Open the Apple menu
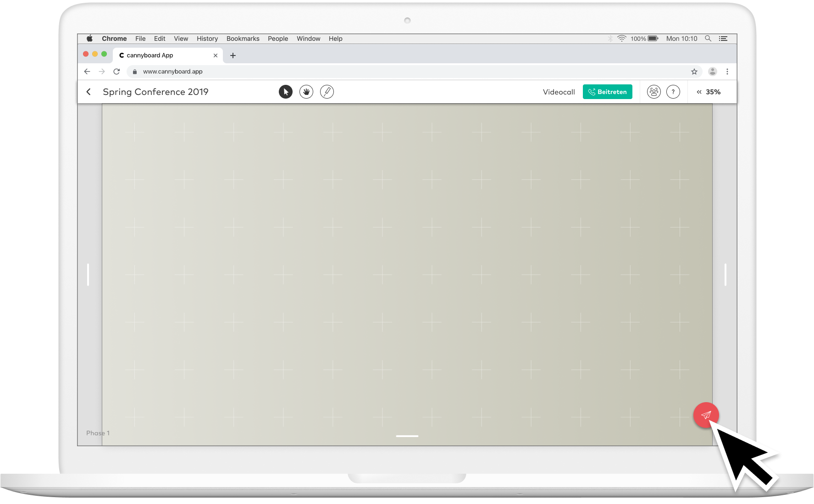The height and width of the screenshot is (504, 814). point(90,39)
